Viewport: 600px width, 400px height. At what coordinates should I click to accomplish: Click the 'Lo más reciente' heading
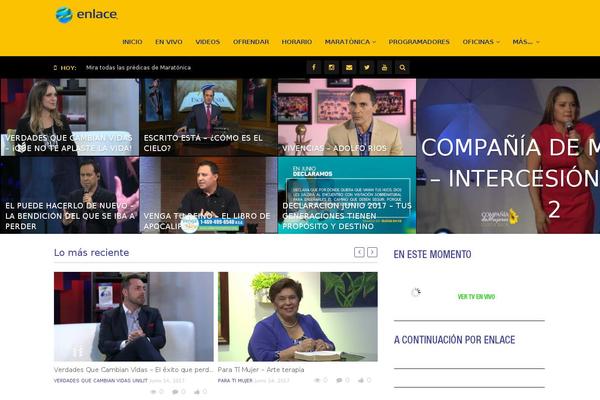(x=91, y=253)
